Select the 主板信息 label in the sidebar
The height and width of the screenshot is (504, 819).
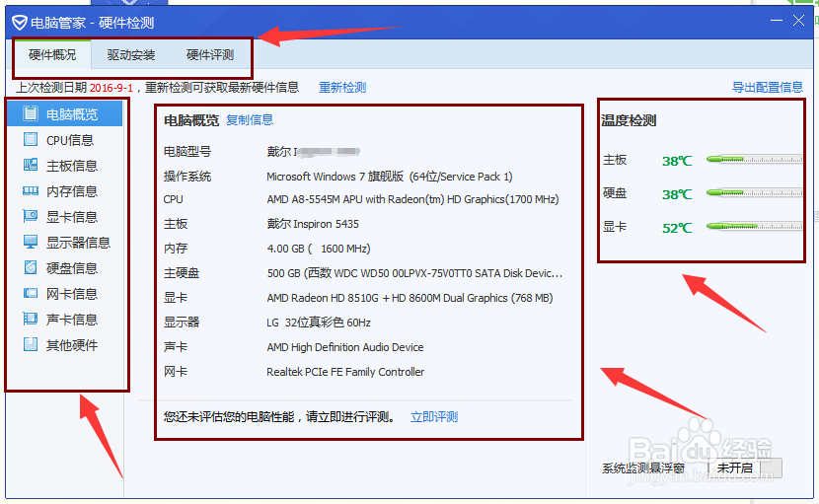72,166
